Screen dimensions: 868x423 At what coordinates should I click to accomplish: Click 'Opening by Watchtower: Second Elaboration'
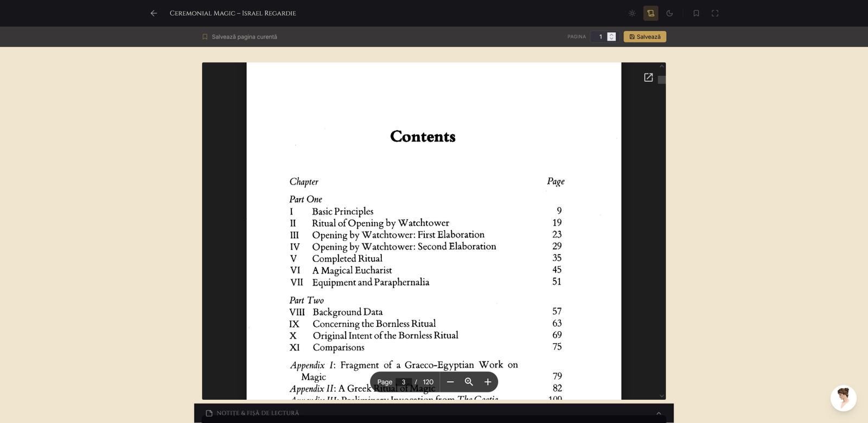coord(404,247)
